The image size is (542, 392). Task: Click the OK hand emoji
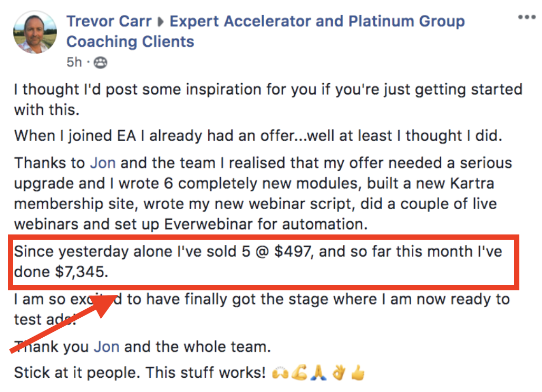(338, 373)
